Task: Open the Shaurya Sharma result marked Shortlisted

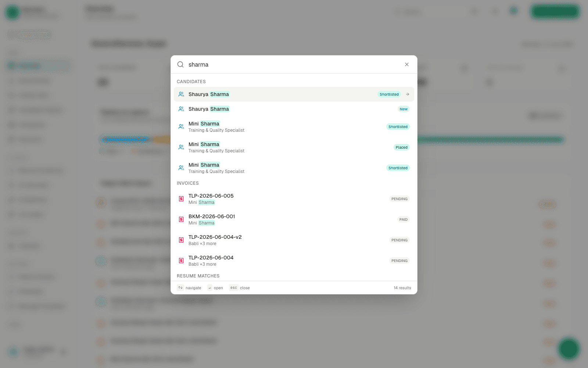Action: point(294,94)
